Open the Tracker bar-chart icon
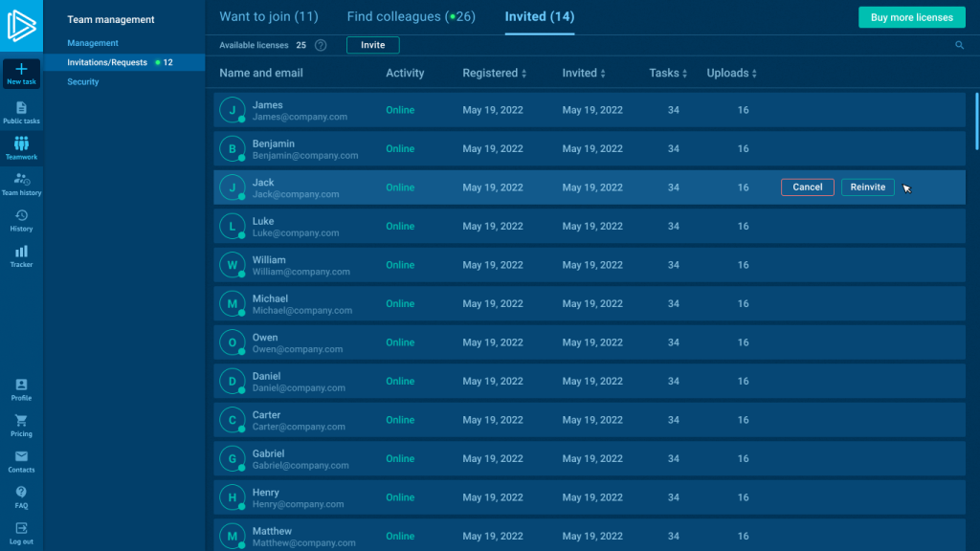 click(21, 252)
